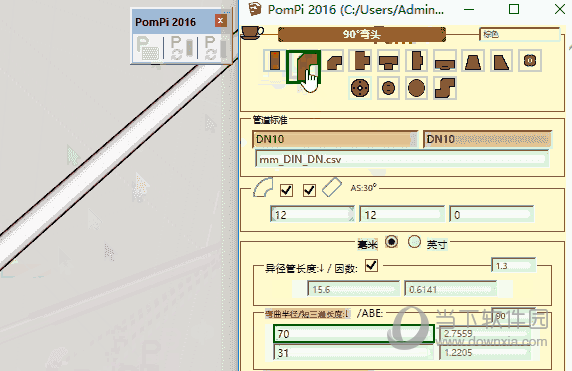Click the angle field showing 90

[514, 316]
